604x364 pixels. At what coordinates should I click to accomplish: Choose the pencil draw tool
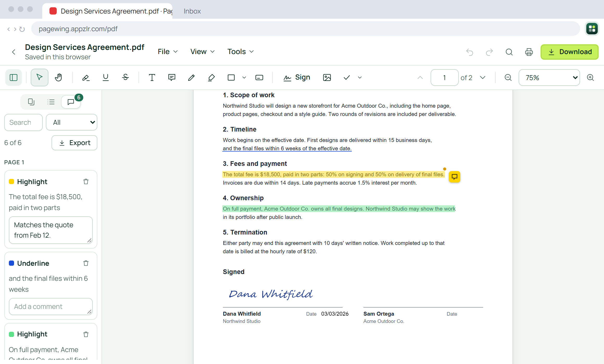[x=192, y=77]
